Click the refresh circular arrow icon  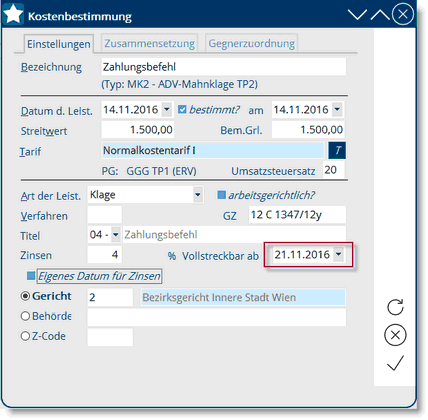click(395, 307)
